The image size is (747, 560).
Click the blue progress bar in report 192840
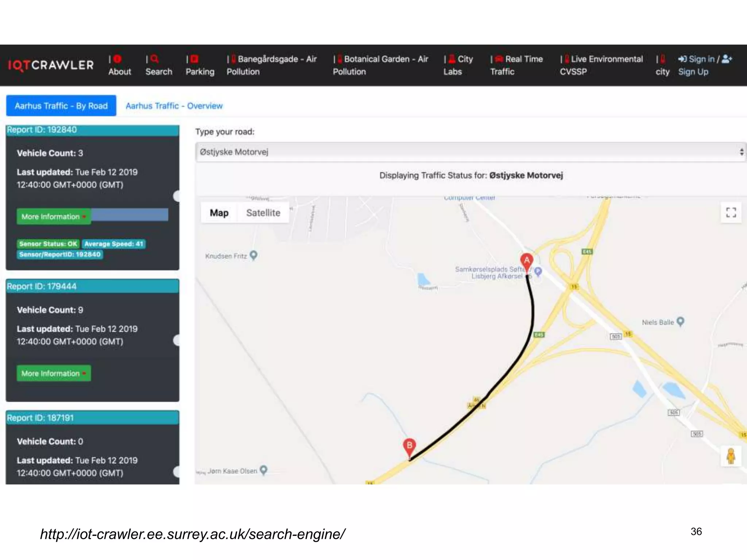pyautogui.click(x=130, y=215)
